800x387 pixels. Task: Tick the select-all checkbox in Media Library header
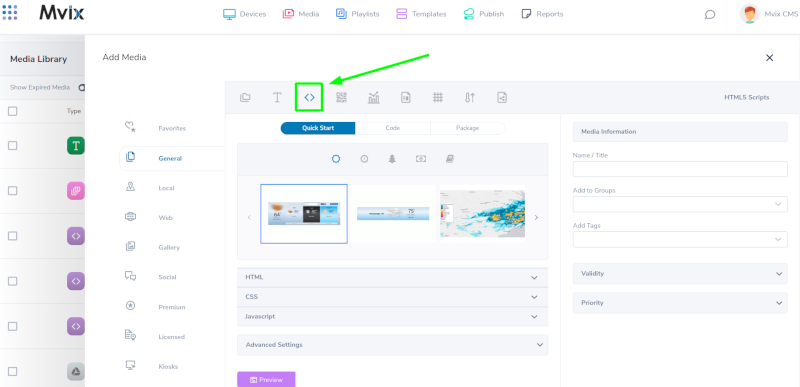13,111
